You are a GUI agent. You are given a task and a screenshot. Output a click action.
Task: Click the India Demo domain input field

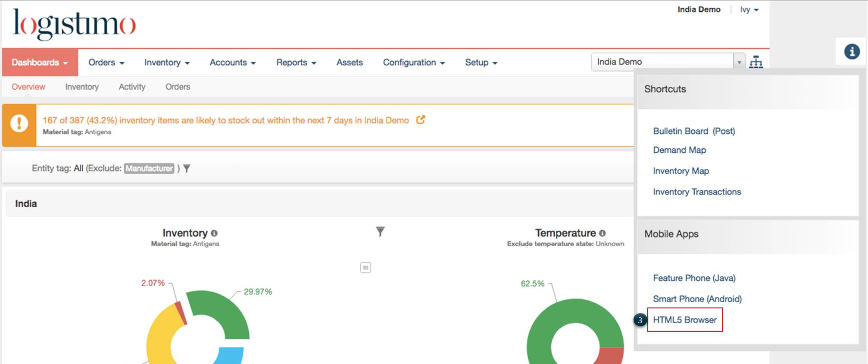coord(663,62)
